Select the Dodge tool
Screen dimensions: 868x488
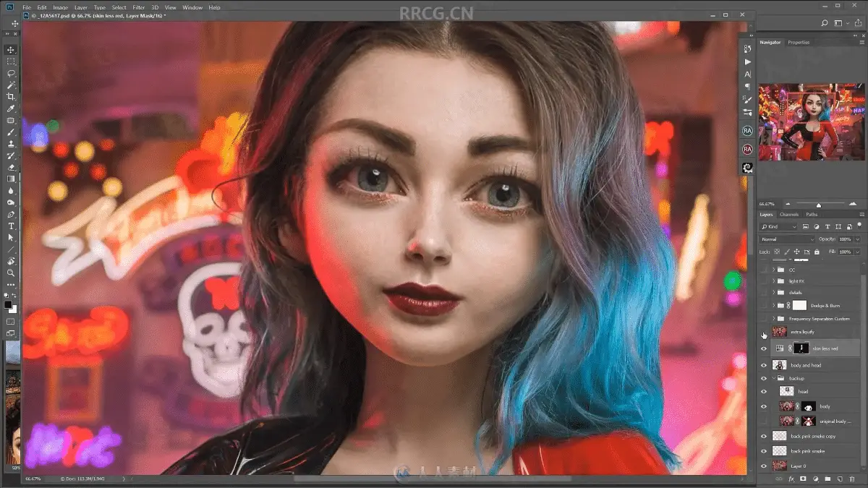click(x=11, y=202)
